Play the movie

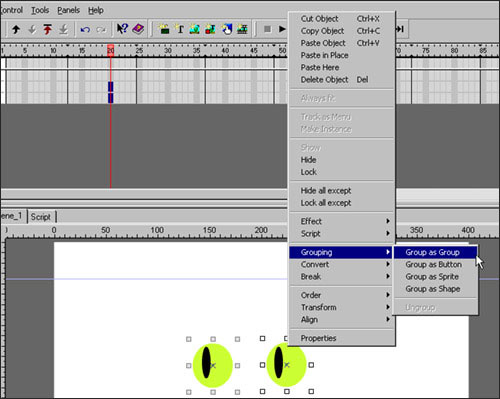pyautogui.click(x=282, y=29)
